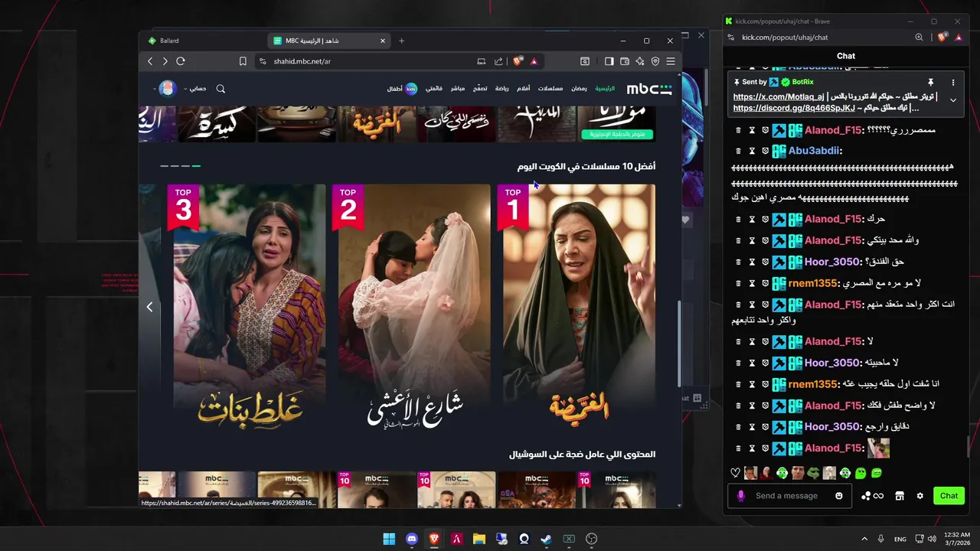Open x.com/Motlaq_aj link in pinned message

point(779,97)
